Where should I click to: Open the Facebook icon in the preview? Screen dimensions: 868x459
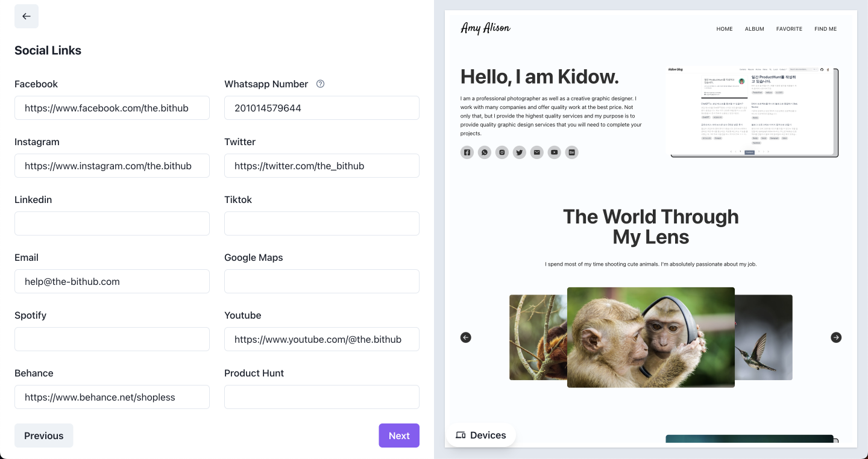pyautogui.click(x=467, y=152)
